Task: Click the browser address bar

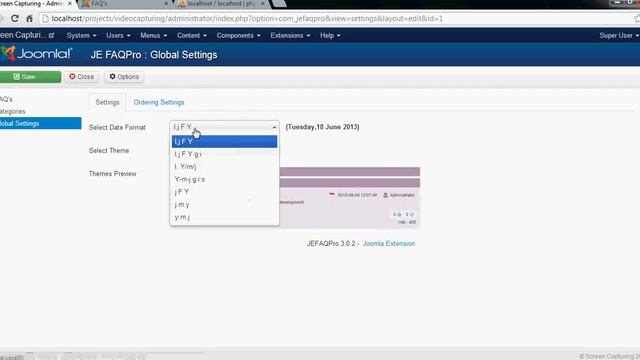Action: pyautogui.click(x=335, y=19)
